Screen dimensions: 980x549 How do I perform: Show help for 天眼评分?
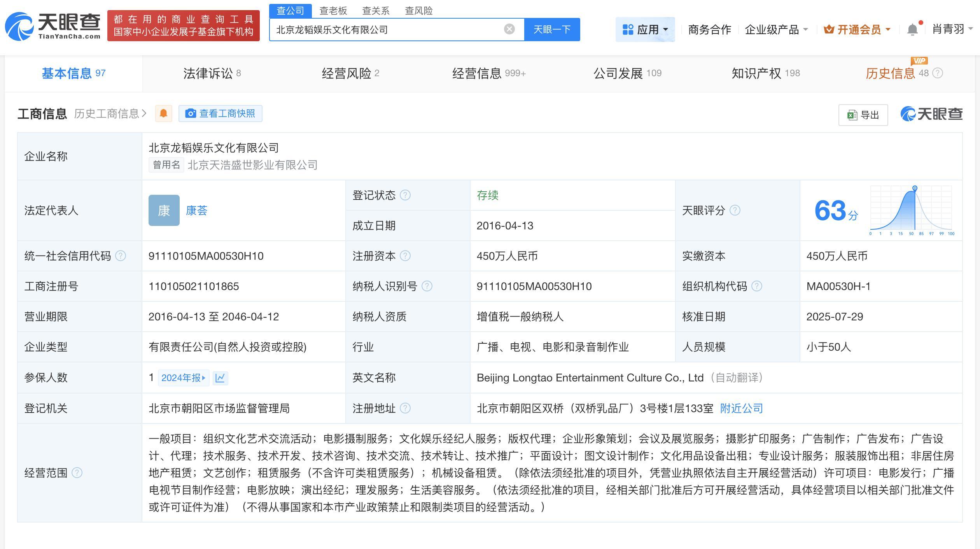735,210
